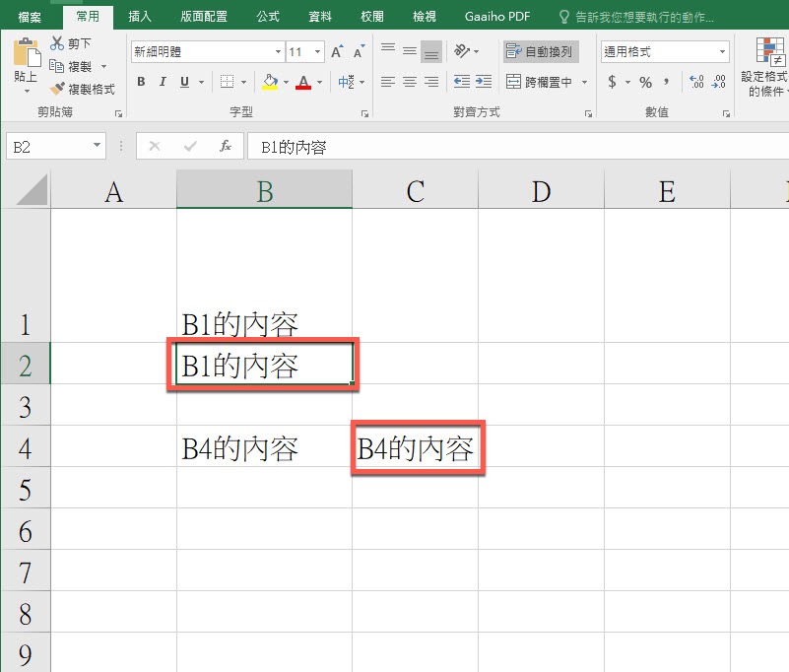Viewport: 789px width, 672px height.
Task: Click the increase decimal icon
Action: point(697,82)
